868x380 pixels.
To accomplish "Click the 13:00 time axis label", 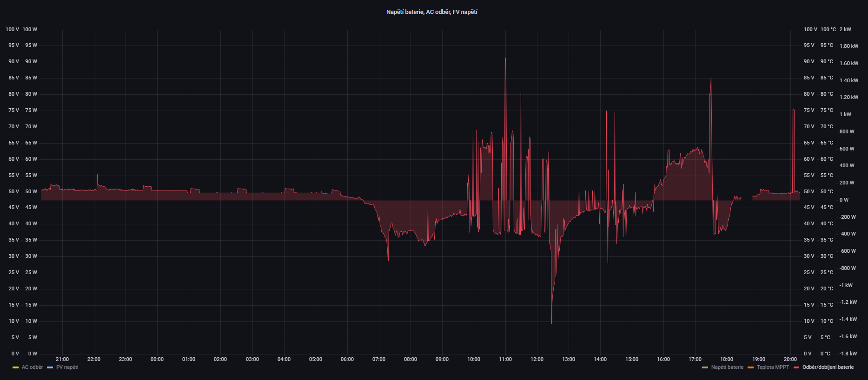I will pyautogui.click(x=569, y=359).
